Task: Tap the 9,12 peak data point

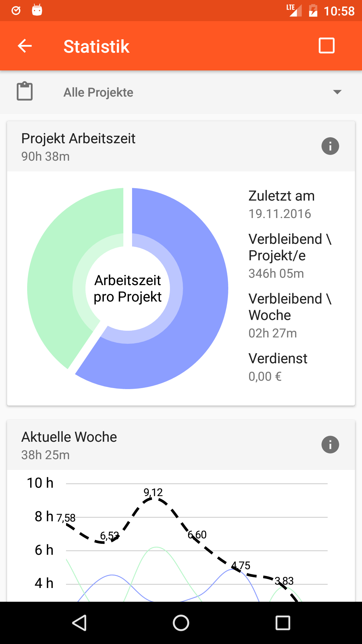Action: click(x=154, y=499)
